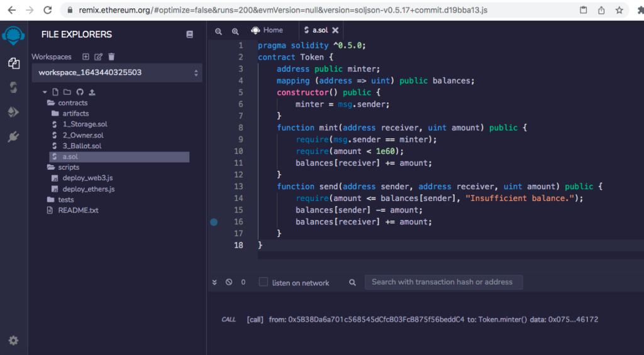Click the Token.minter() call log entry
Screen dimensions: 644x355
(409, 319)
